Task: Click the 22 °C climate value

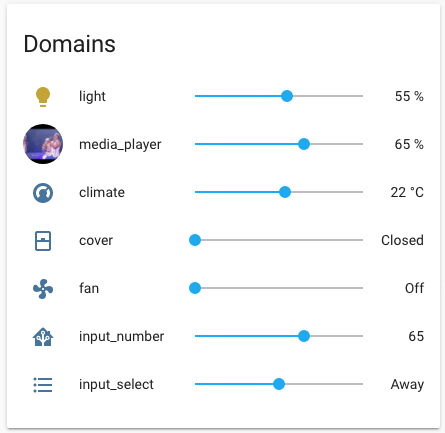Action: click(407, 192)
